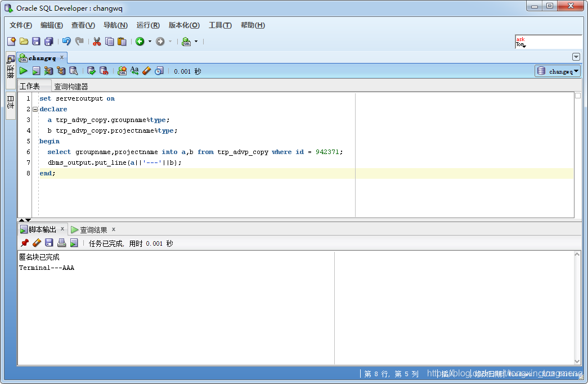The width and height of the screenshot is (588, 384).
Task: Click the 'end;' code line
Action: [47, 173]
